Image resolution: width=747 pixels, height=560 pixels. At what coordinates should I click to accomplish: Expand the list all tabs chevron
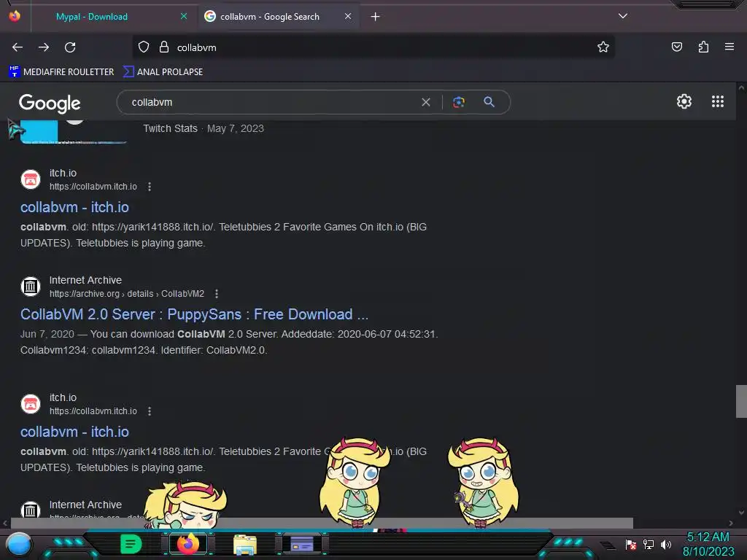tap(623, 16)
